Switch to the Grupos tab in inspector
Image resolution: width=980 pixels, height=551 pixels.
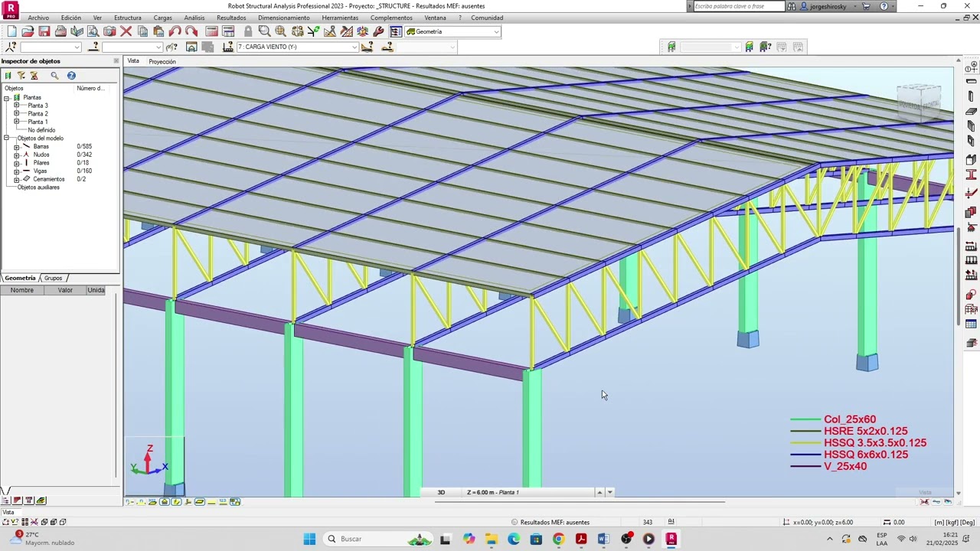click(x=53, y=278)
